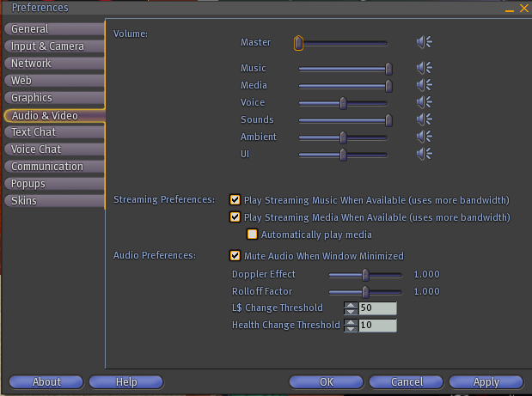Open the Graphics preferences tab
This screenshot has height=396, width=532.
(x=54, y=98)
